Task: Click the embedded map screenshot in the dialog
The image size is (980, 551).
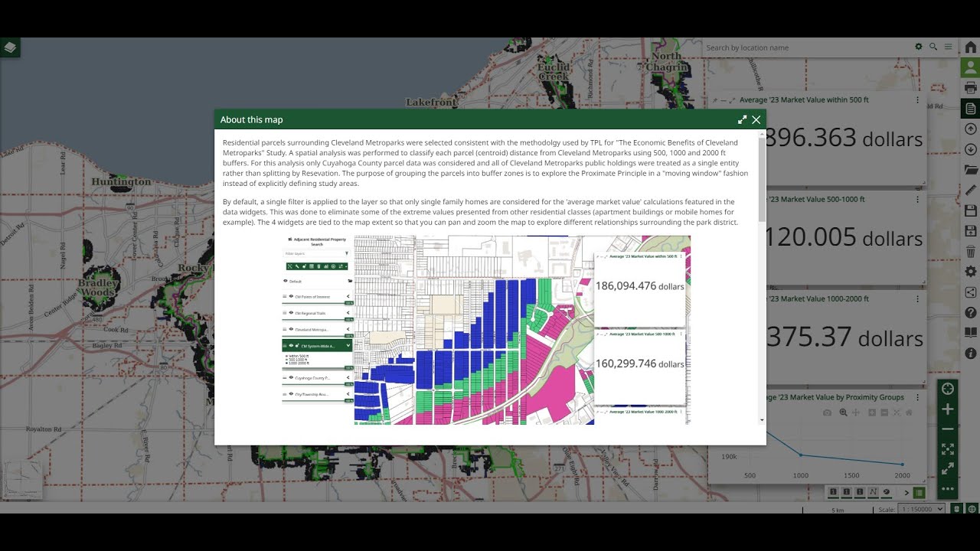Action: point(486,330)
